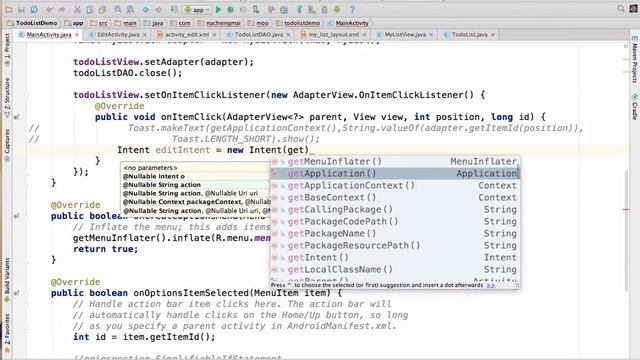Select getIntent() completion suggestion
The image size is (640, 360).
click(395, 258)
